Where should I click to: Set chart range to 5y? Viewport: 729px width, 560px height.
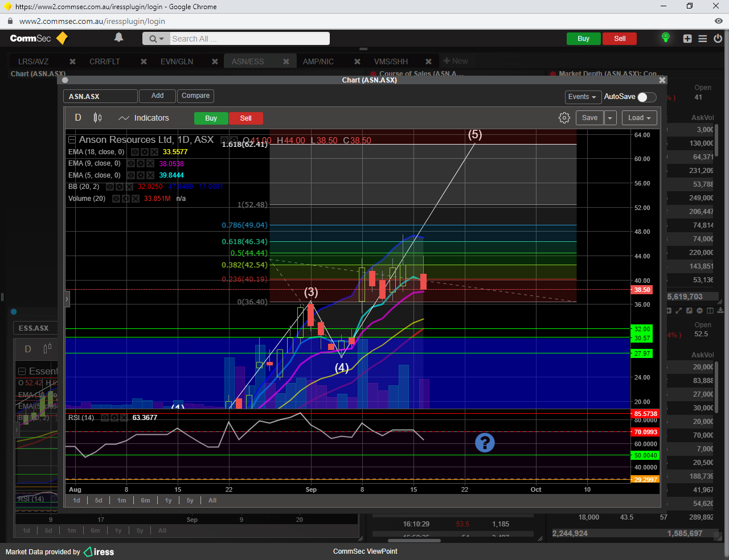coord(190,500)
